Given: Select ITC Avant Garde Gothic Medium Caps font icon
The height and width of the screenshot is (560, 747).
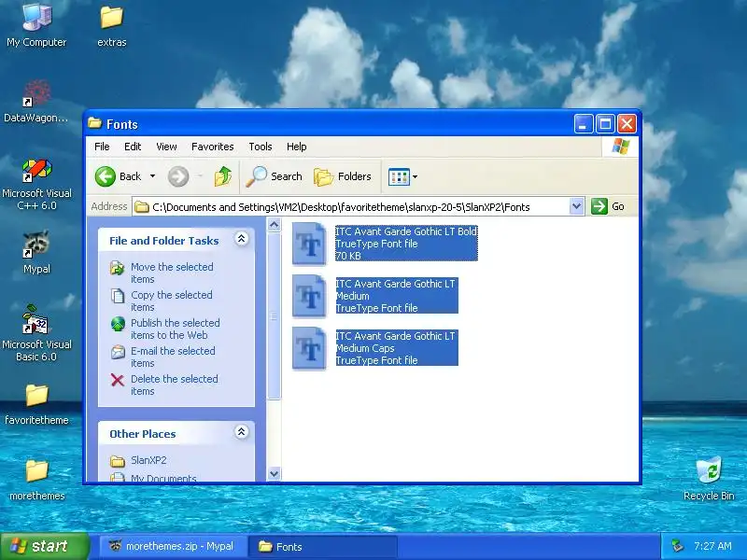Looking at the screenshot, I should [x=310, y=348].
